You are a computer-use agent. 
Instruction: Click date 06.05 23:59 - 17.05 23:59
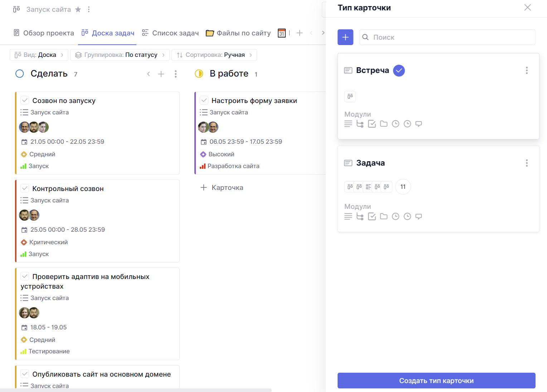(241, 142)
